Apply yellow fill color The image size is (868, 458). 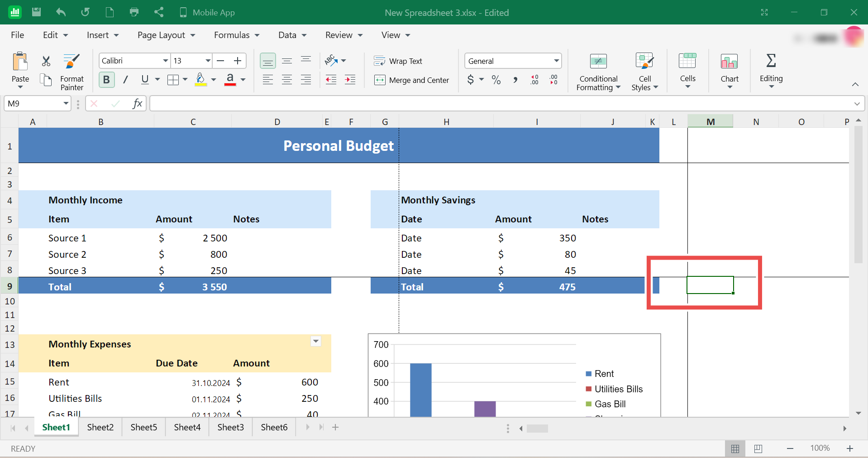[201, 80]
